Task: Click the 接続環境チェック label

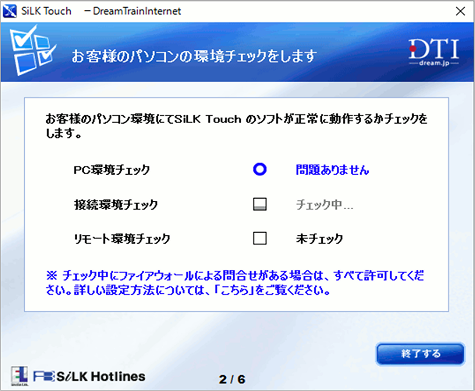Action: (x=116, y=204)
